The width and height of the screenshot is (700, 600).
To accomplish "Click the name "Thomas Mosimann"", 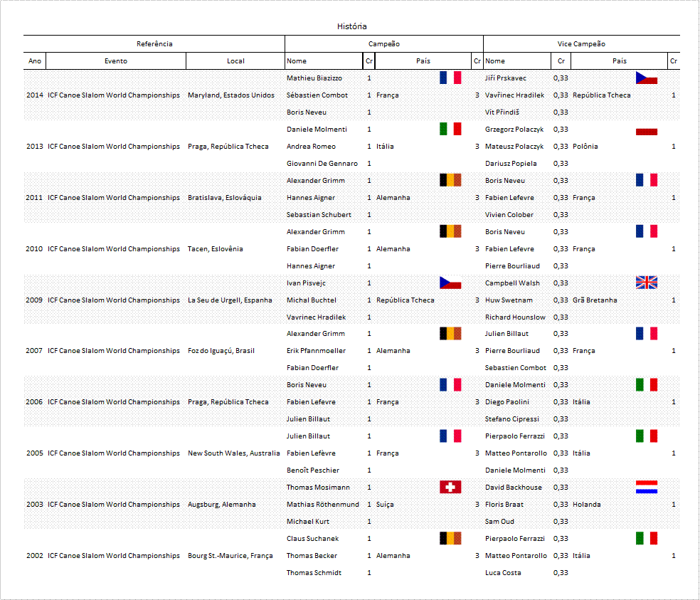I will [x=318, y=487].
